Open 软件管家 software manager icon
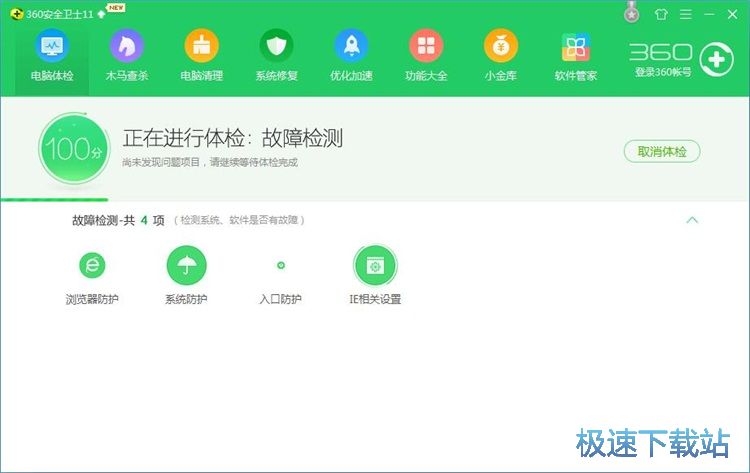 pyautogui.click(x=575, y=47)
